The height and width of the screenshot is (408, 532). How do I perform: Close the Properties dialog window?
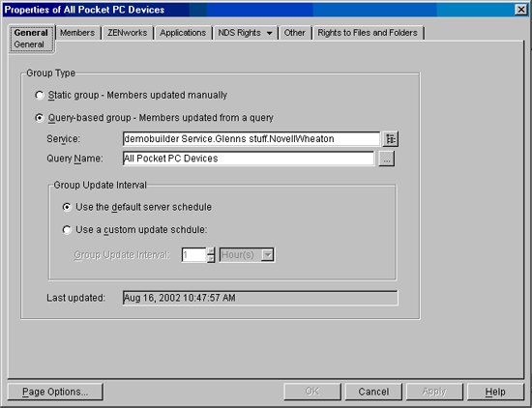click(520, 10)
